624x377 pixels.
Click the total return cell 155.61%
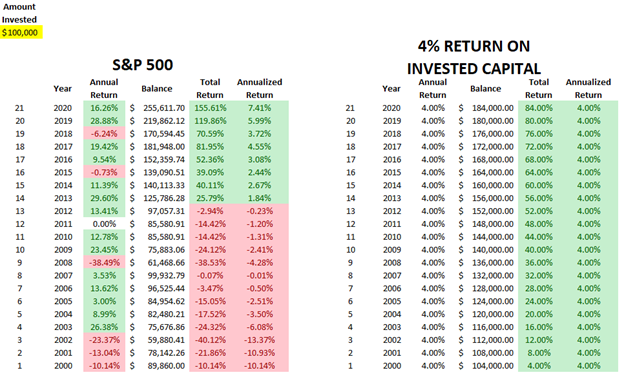point(211,108)
